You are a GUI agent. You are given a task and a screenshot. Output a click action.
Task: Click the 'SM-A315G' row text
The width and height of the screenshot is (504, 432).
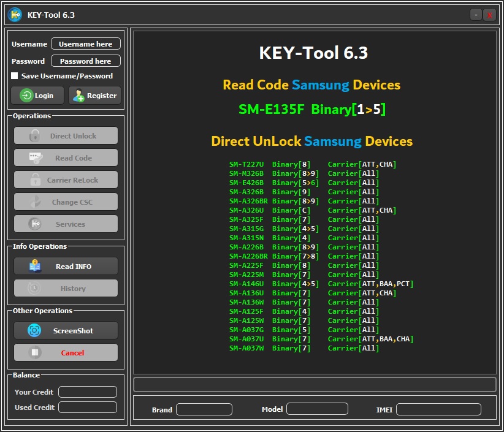coord(246,229)
